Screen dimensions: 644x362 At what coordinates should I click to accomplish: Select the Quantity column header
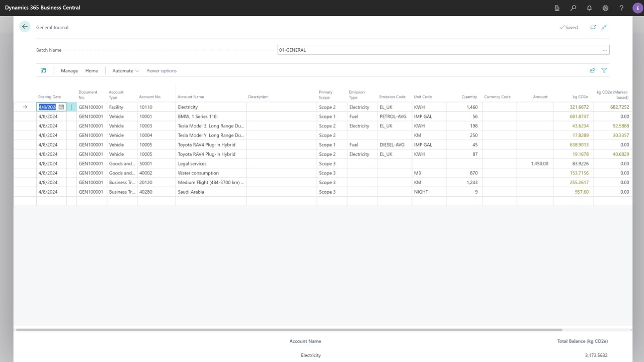pos(469,97)
